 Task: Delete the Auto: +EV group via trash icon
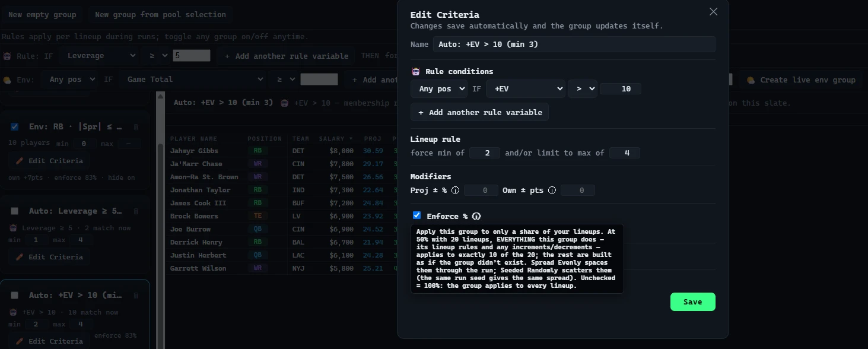pos(136,296)
